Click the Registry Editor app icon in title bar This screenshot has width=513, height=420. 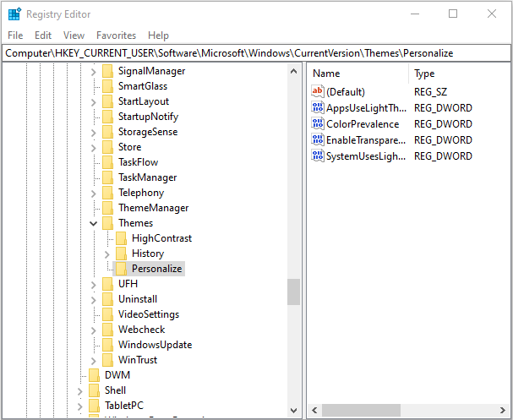(x=14, y=14)
